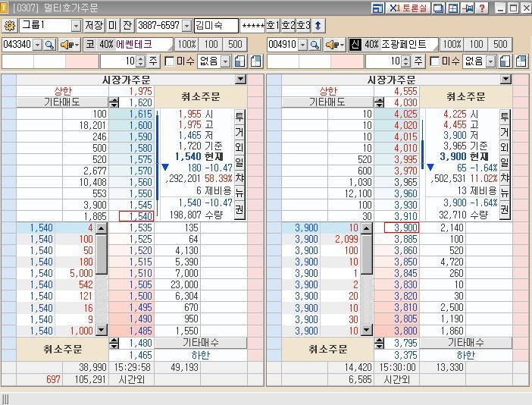Toggle the 미수 checkbox in the right panel
The width and height of the screenshot is (532, 405).
point(435,61)
